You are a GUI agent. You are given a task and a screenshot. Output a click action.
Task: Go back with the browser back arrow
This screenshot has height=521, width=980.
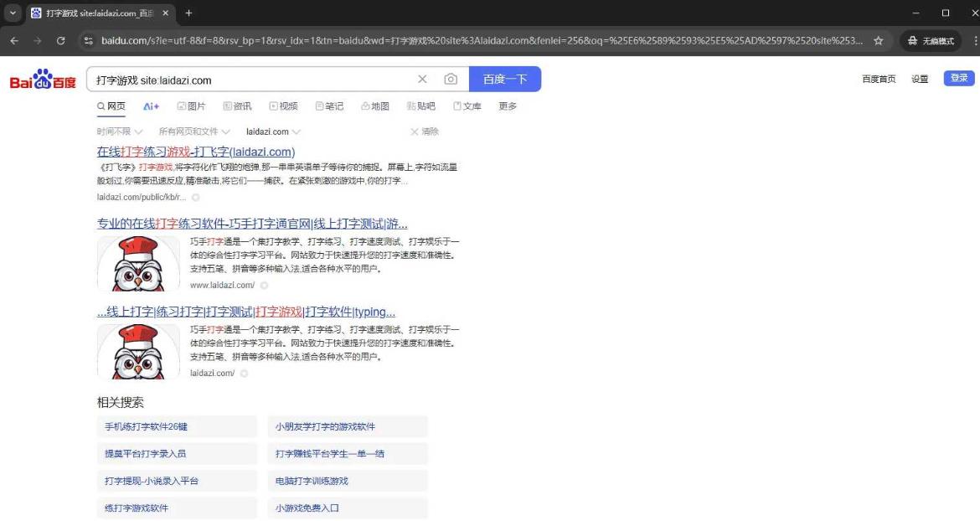point(14,40)
